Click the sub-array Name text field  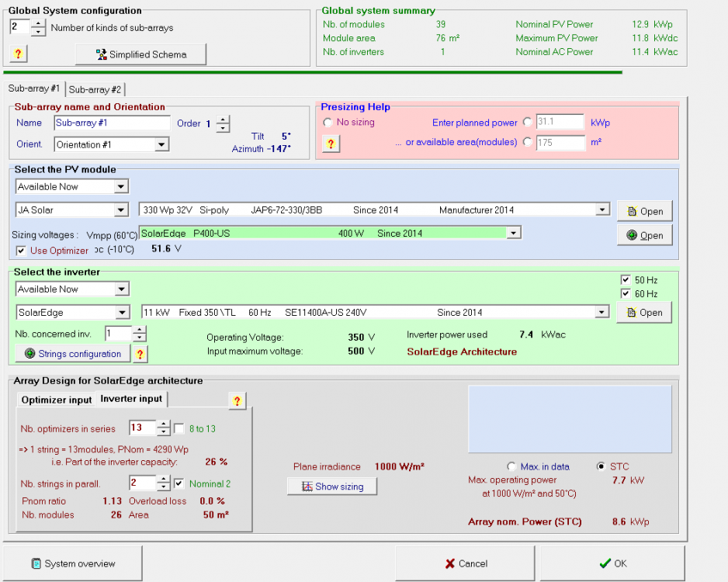tap(112, 123)
